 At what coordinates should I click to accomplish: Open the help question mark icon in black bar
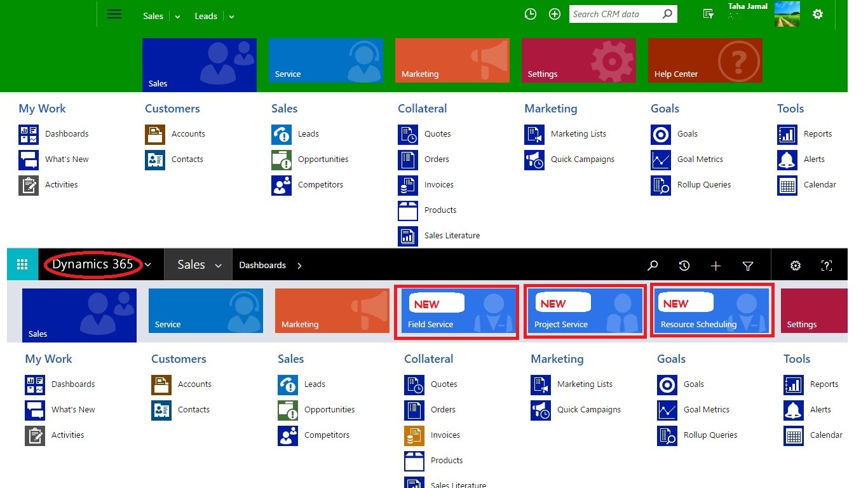[x=827, y=266]
